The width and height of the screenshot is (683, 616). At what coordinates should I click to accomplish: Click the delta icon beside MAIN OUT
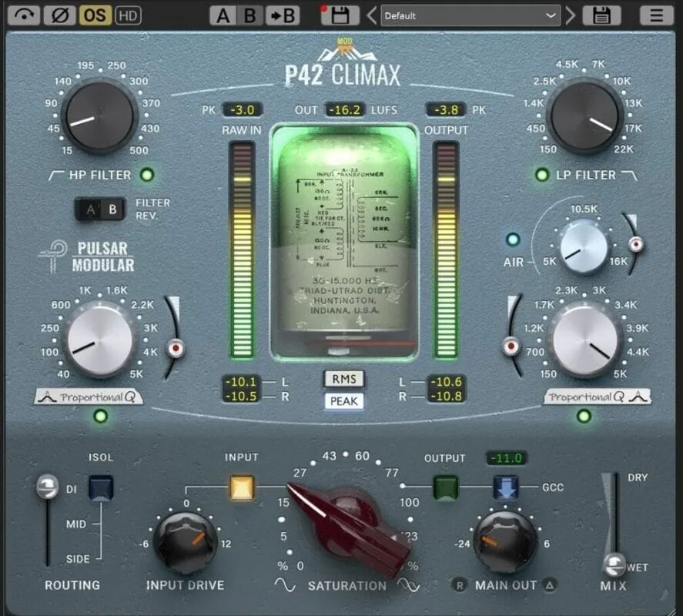tap(550, 585)
